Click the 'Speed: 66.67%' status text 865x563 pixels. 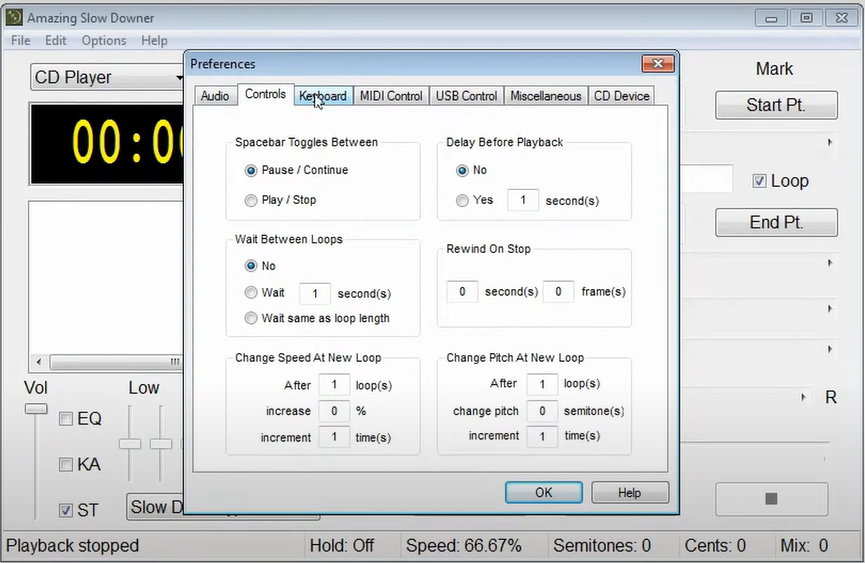463,545
